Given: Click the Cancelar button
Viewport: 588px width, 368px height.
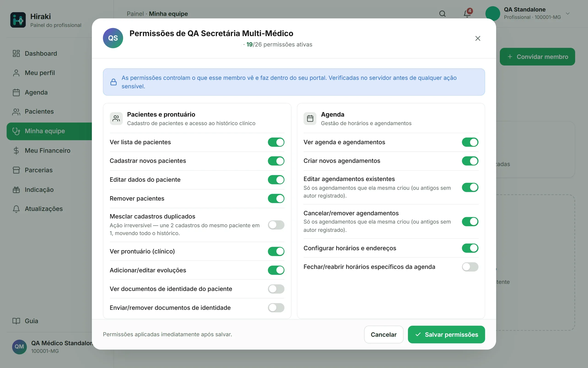Looking at the screenshot, I should [x=384, y=334].
